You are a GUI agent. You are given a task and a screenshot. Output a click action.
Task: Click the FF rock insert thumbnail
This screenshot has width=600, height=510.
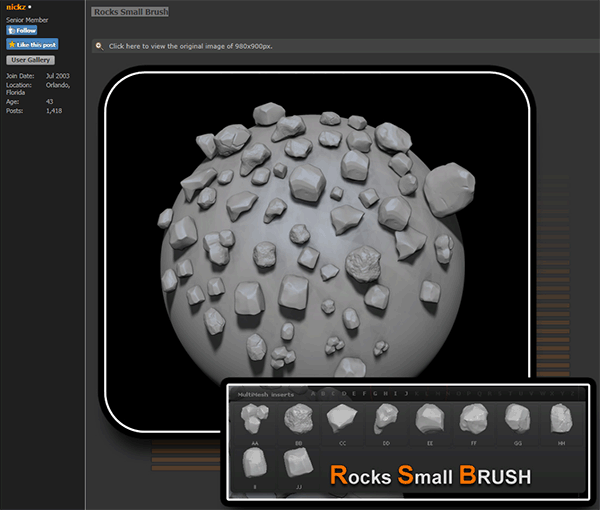(474, 420)
